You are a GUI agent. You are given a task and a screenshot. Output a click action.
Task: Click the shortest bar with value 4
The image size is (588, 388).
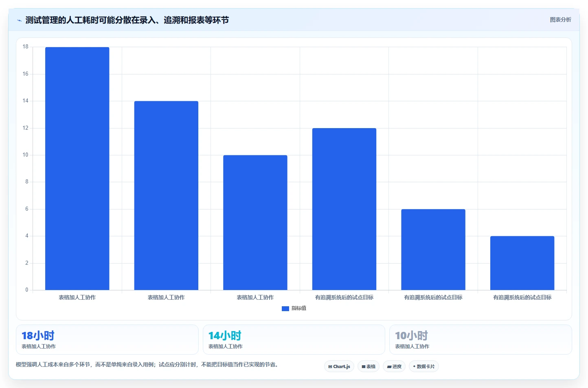pyautogui.click(x=522, y=263)
